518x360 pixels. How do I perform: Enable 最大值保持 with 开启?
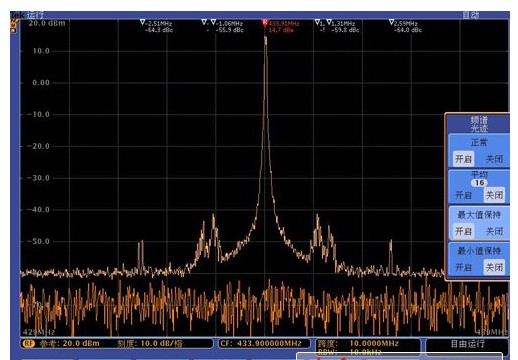point(463,231)
